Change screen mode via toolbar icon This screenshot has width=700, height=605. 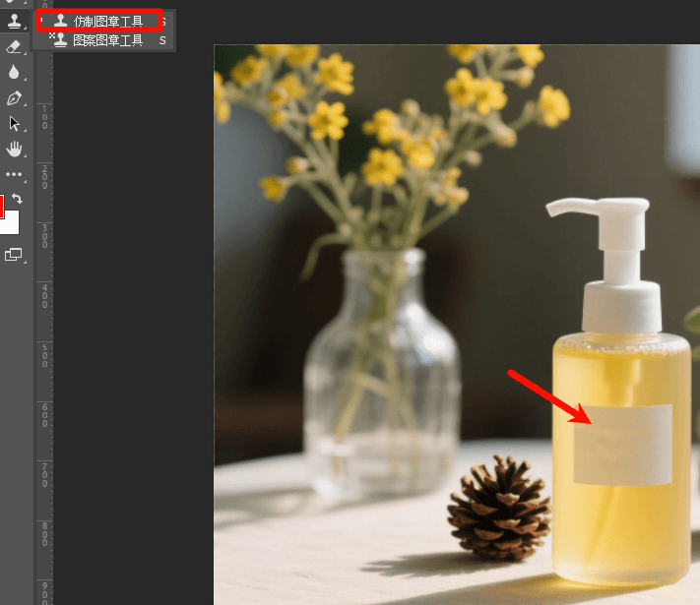pos(13,254)
